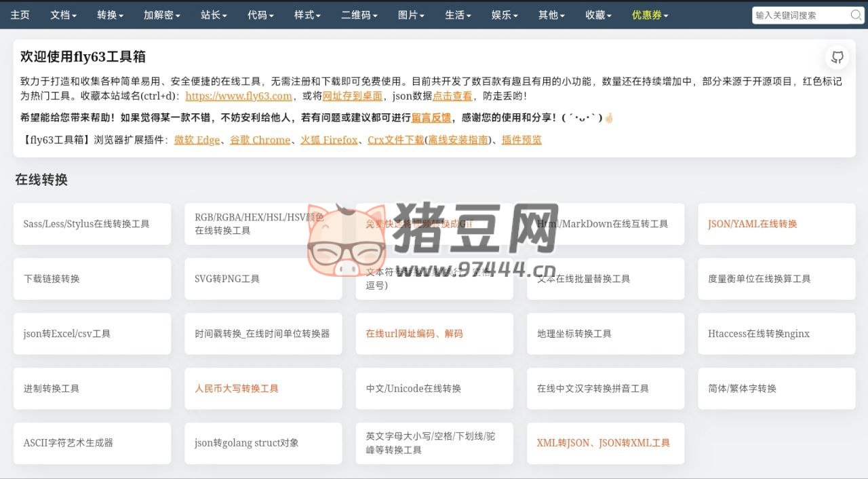The height and width of the screenshot is (479, 868).
Task: Expand the 转换 dropdown in the navbar
Action: (x=110, y=14)
